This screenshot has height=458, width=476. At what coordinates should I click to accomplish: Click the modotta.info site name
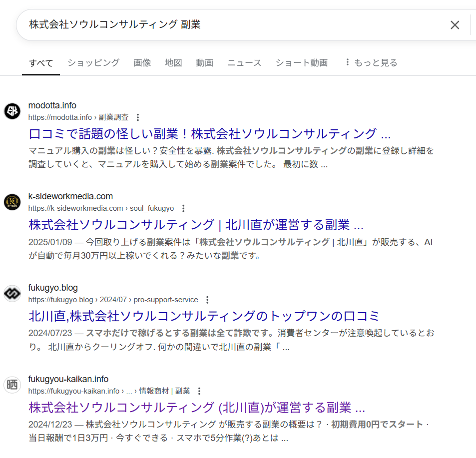point(52,105)
